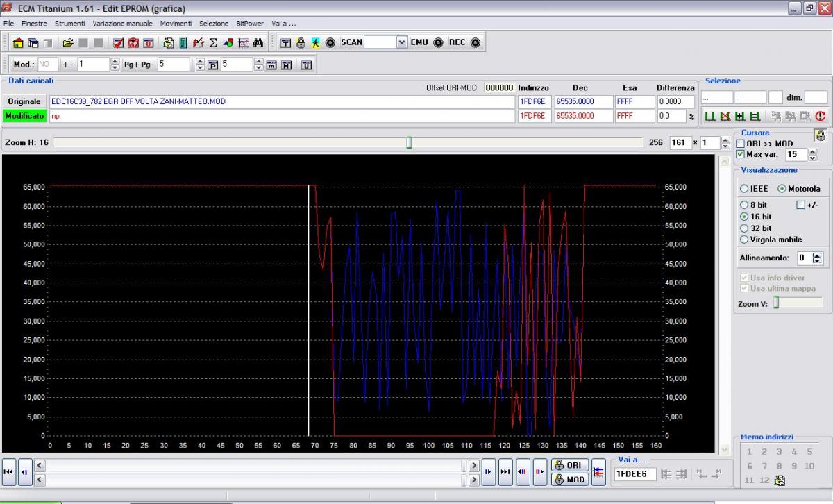Click the skip-to-end navigation button
The image size is (833, 504).
point(505,472)
